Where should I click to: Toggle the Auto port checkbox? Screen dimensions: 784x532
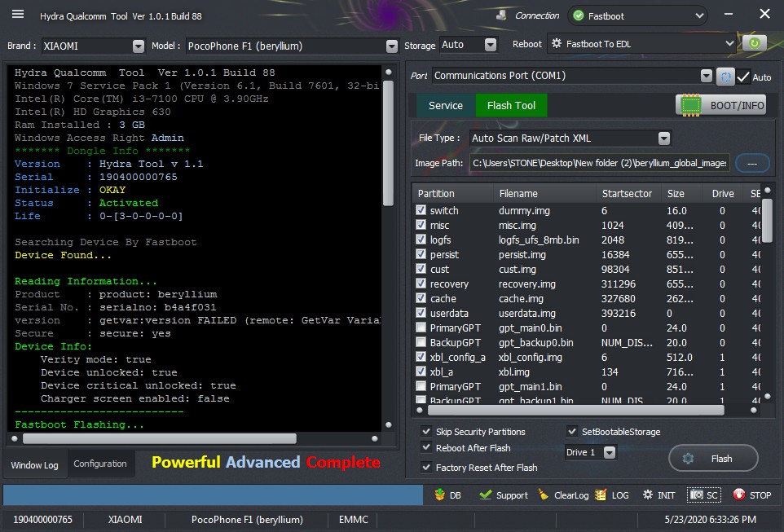(743, 77)
